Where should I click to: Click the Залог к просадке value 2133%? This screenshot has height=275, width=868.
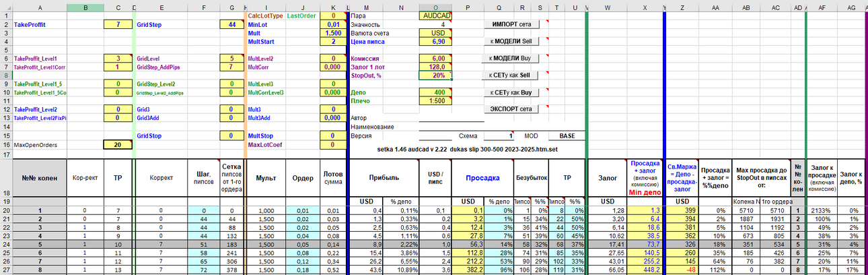(x=822, y=210)
